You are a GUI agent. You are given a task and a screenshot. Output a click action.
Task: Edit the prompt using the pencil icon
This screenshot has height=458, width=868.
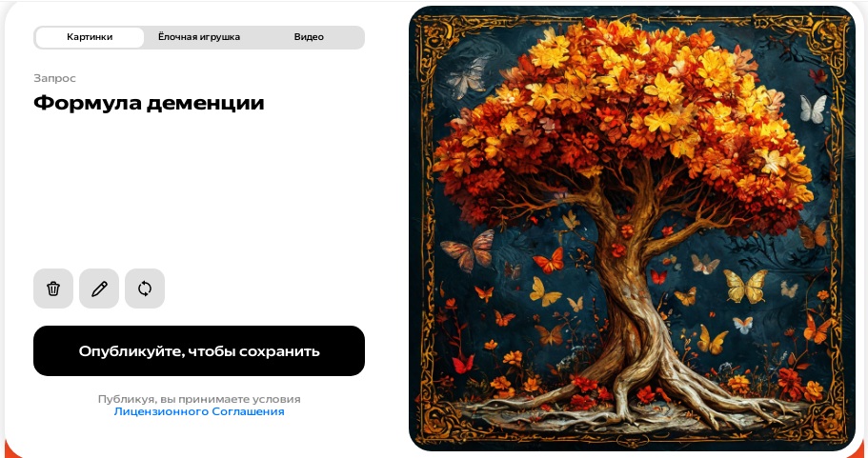[99, 289]
